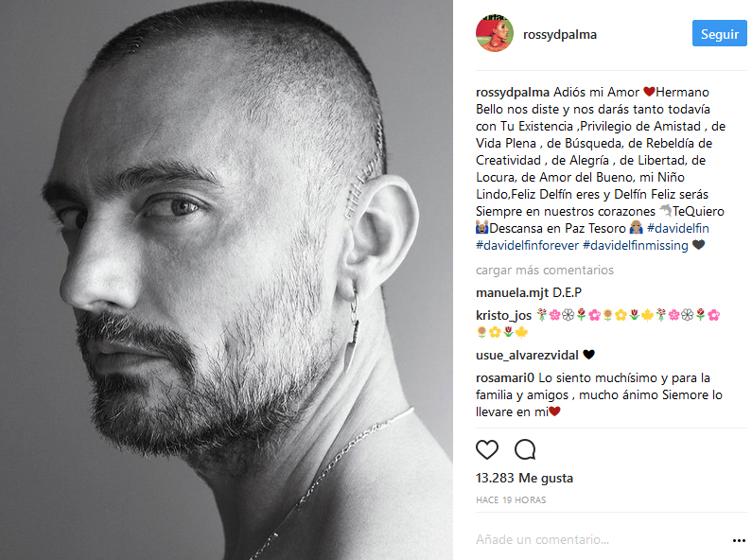Open the #davidelfinforever hashtag
Viewport: 752px width, 560px height.
(527, 246)
